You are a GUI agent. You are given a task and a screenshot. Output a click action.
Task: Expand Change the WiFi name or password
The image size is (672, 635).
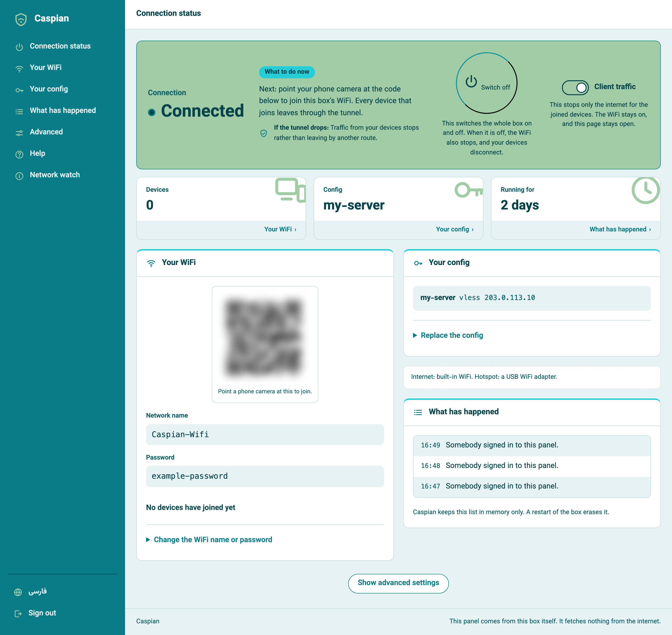pos(209,540)
